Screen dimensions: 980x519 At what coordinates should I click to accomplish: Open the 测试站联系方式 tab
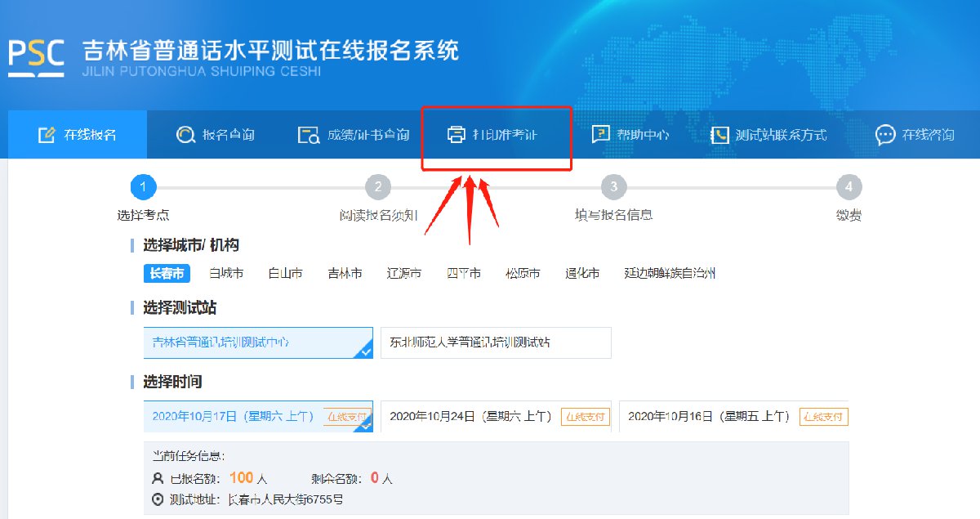[769, 135]
